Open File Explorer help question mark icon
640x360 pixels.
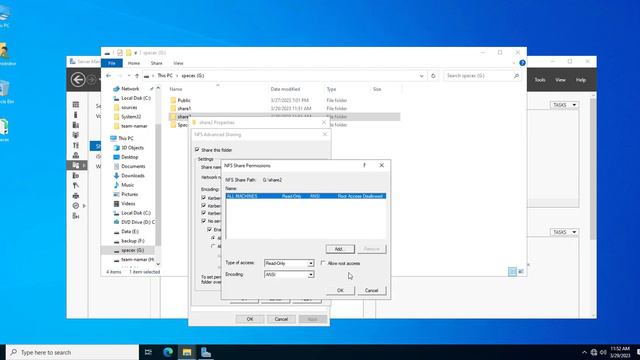[x=522, y=63]
